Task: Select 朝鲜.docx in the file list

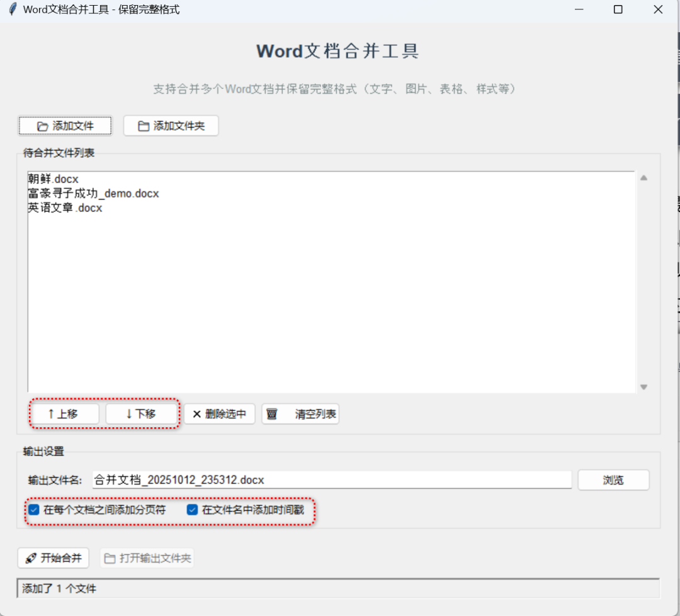Action: 52,178
